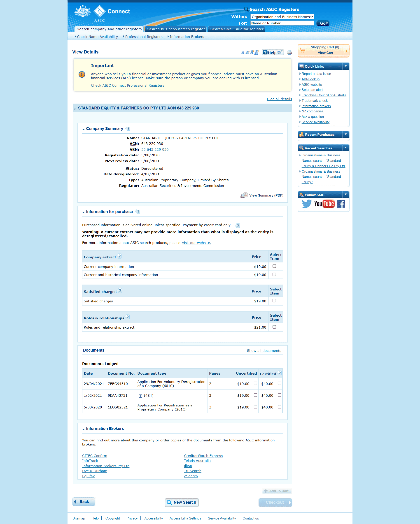The width and height of the screenshot is (420, 524).
Task: Click the Roles & relationships help icon
Action: click(128, 317)
